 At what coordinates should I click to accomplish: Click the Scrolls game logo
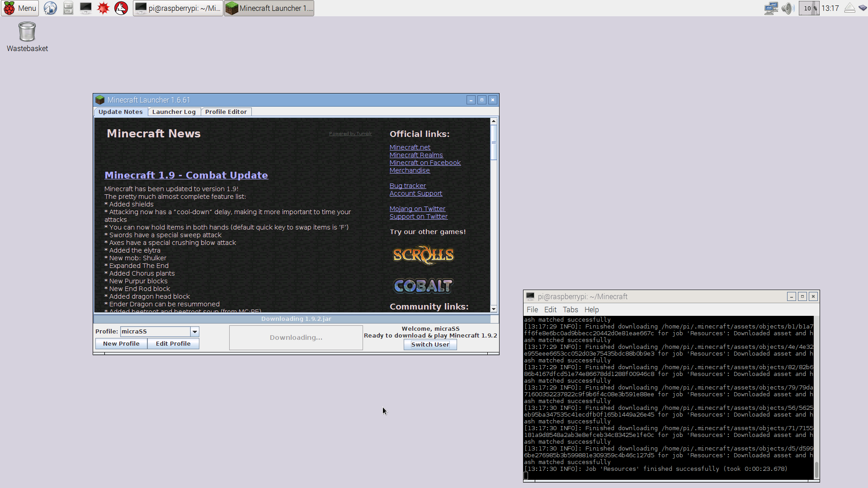423,255
